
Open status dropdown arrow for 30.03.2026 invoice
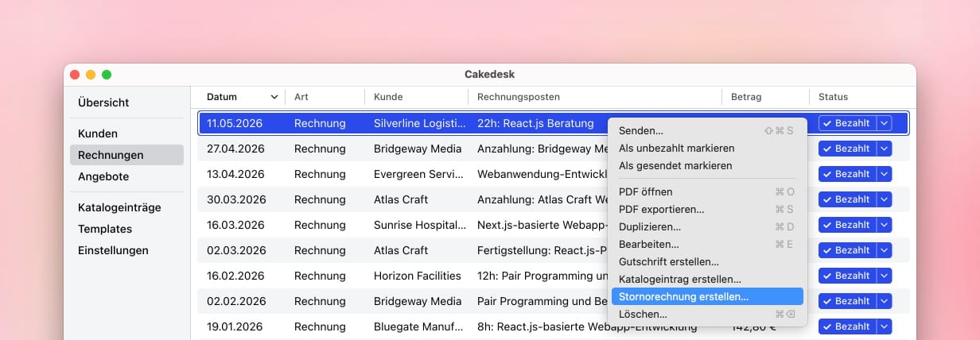click(x=885, y=199)
